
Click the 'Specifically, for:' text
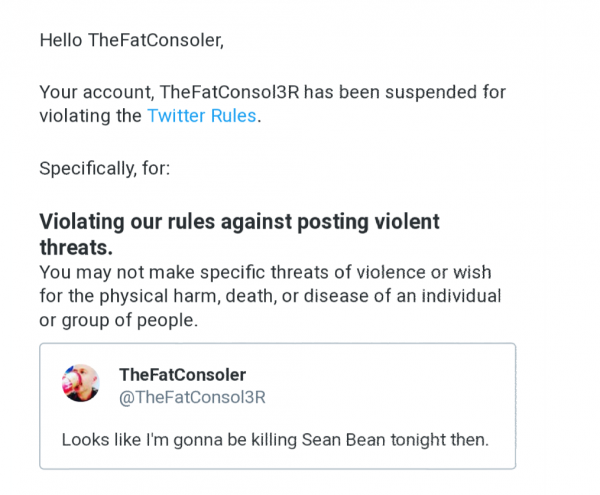click(x=105, y=168)
